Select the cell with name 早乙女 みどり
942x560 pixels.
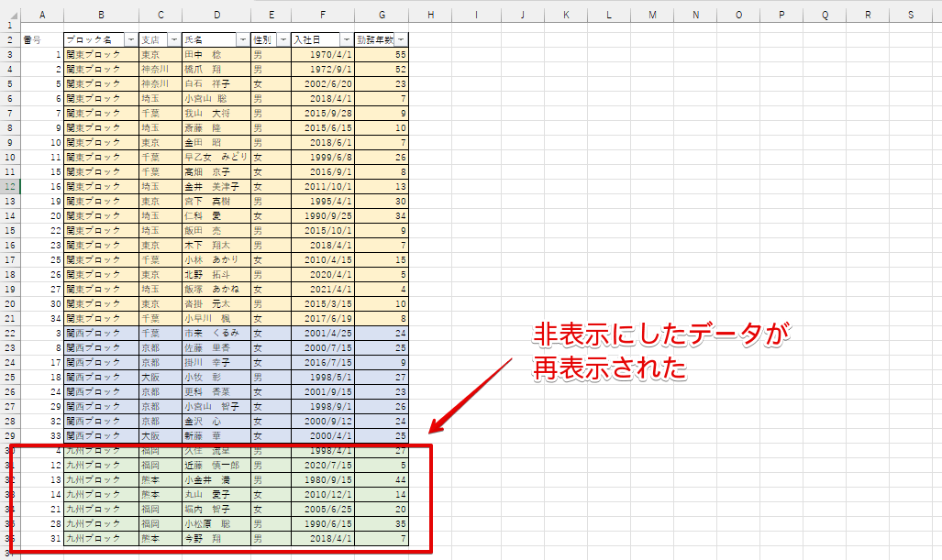pos(216,158)
